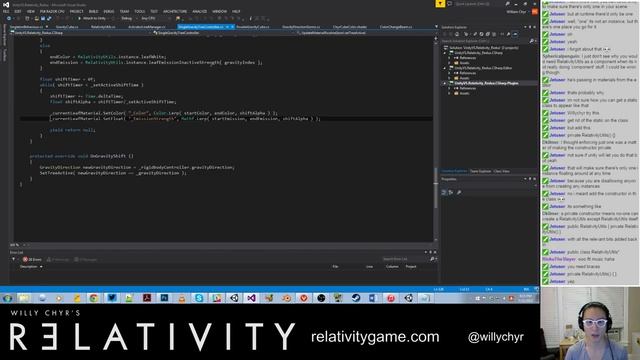The height and width of the screenshot is (360, 640).
Task: Switch to the Class View panel tab
Action: 502,171
